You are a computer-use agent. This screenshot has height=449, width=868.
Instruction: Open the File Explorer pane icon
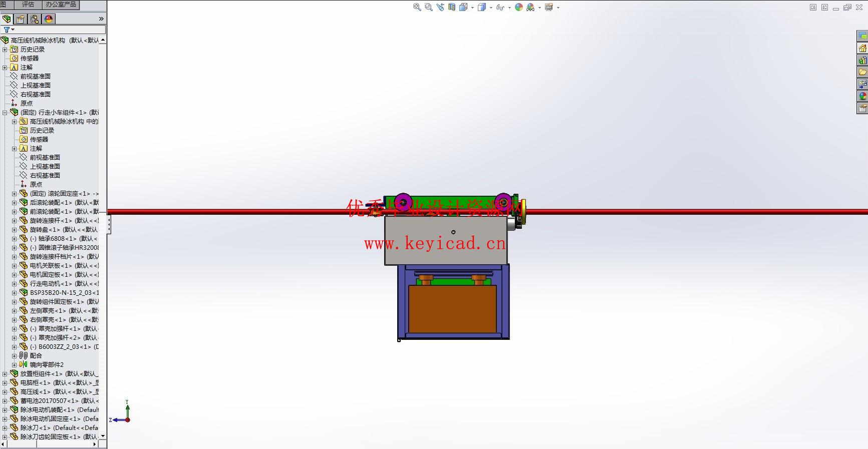(x=862, y=72)
